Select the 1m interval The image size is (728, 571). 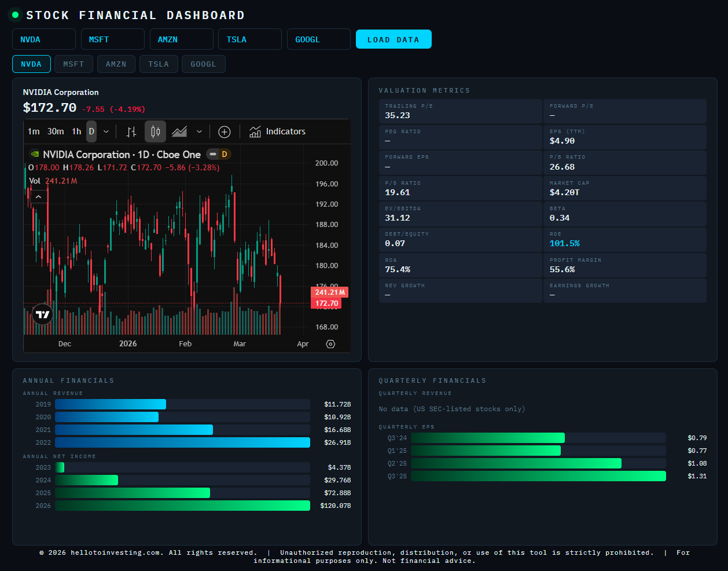click(x=34, y=131)
